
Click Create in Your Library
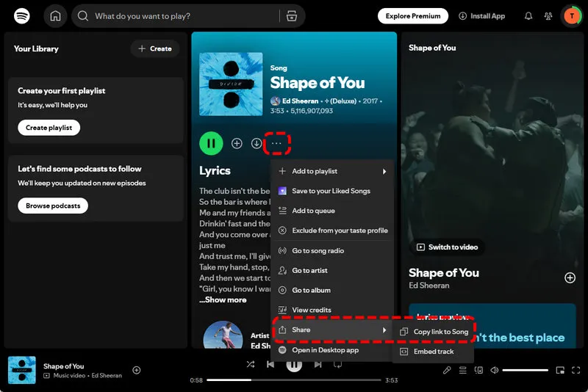click(155, 48)
